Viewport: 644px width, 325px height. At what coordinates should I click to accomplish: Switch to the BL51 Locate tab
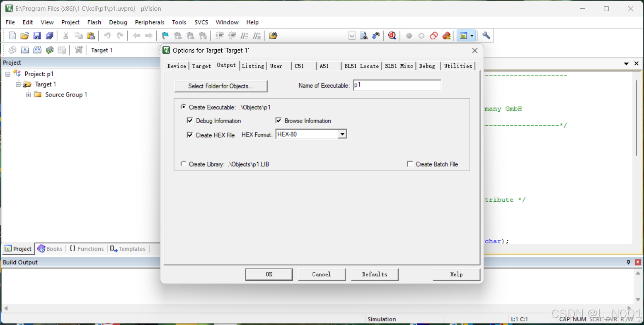click(361, 66)
